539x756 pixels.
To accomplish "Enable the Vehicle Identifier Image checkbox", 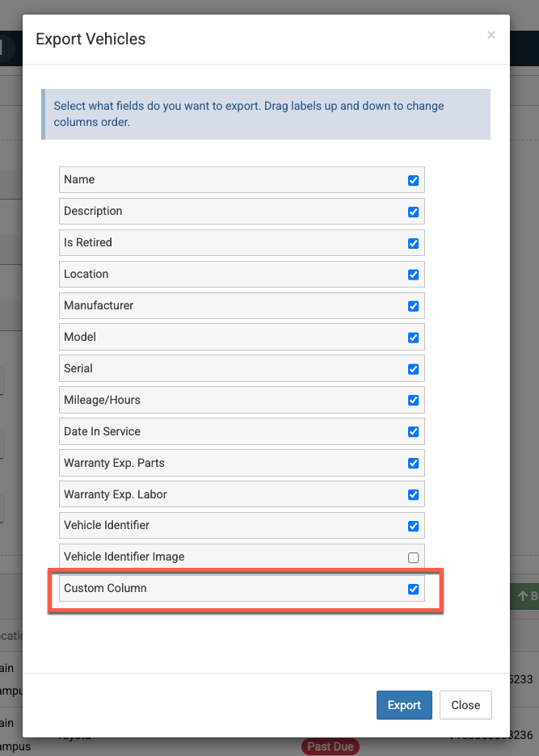I will 413,557.
